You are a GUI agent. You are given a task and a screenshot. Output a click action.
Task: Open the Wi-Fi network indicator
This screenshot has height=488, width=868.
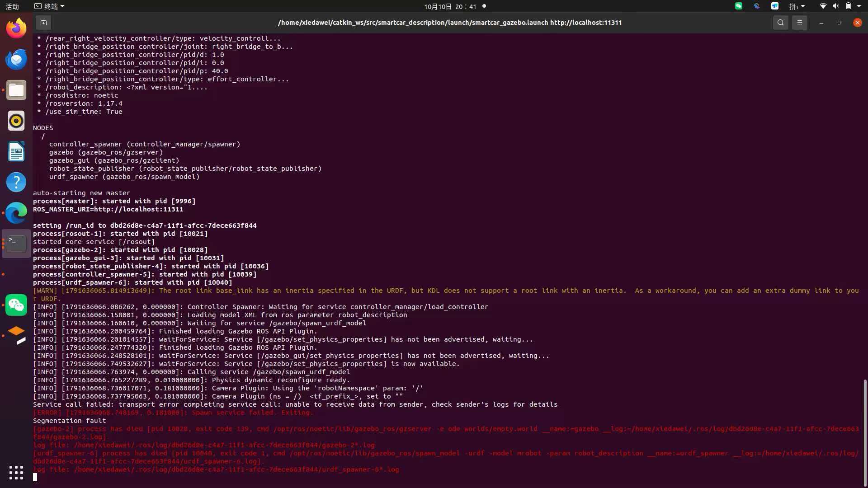click(x=823, y=6)
